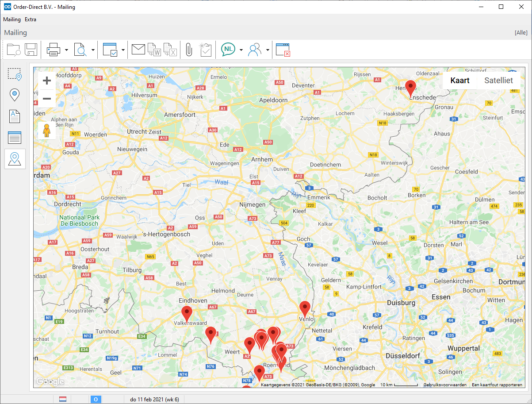Open Gebruiksvoorwaarden link on the map
The width and height of the screenshot is (532, 404).
click(445, 385)
